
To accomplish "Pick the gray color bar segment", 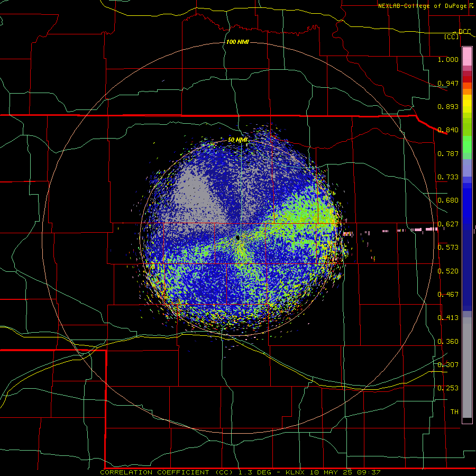I will pyautogui.click(x=467, y=368).
